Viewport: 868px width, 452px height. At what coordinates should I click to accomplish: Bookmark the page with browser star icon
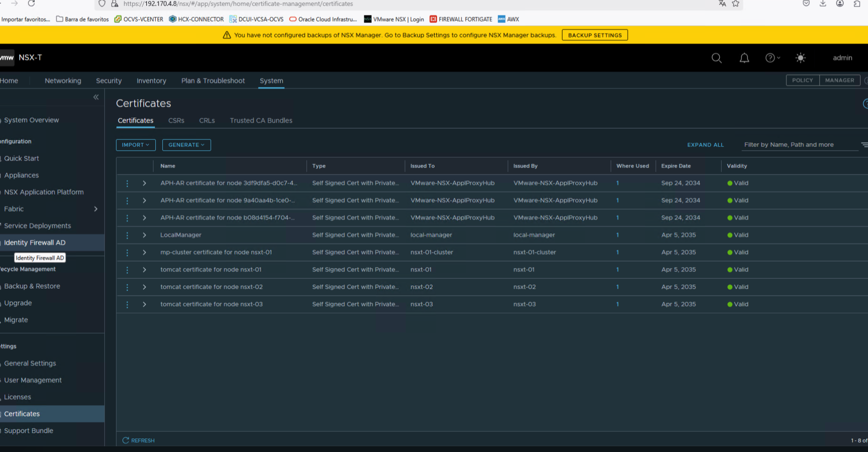[736, 4]
